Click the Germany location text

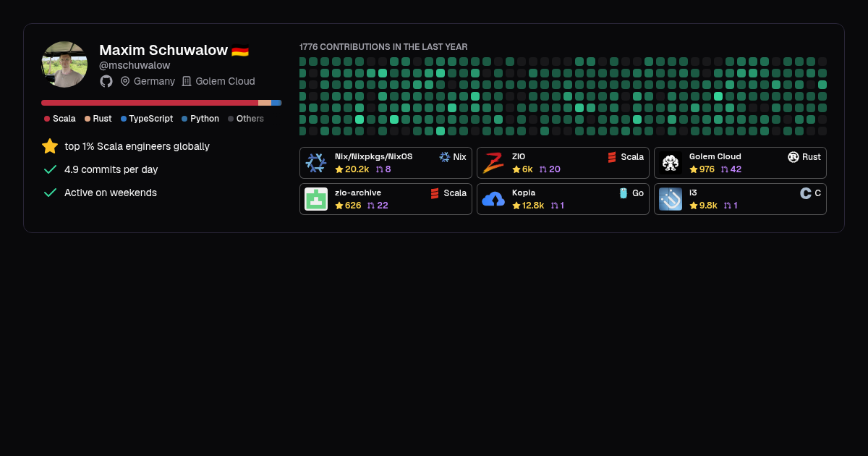[x=154, y=81]
